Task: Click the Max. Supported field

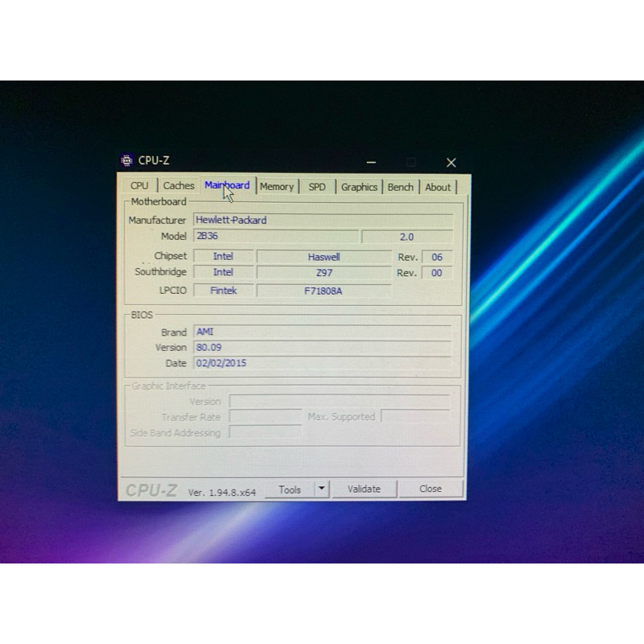Action: [x=415, y=416]
